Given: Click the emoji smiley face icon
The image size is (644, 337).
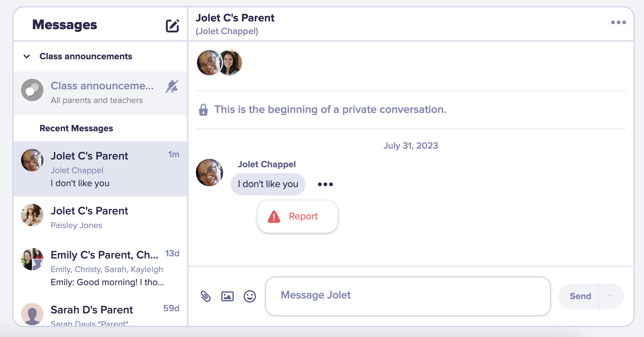Looking at the screenshot, I should pyautogui.click(x=250, y=295).
